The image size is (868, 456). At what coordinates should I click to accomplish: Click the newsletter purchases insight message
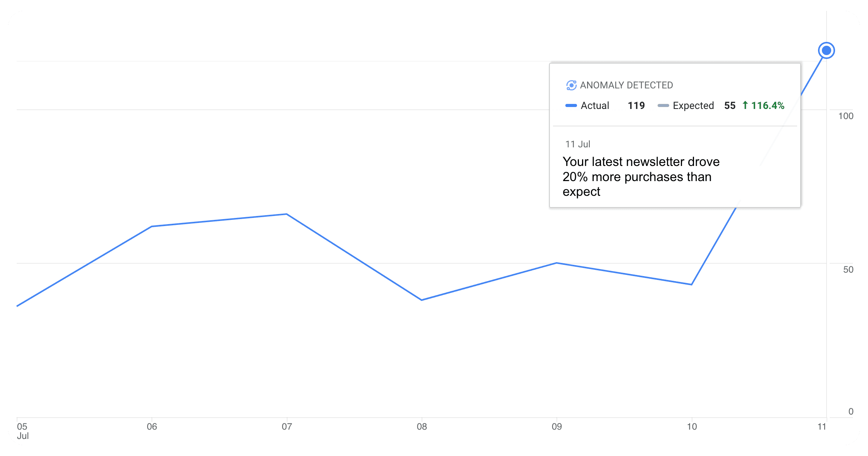[x=641, y=176]
